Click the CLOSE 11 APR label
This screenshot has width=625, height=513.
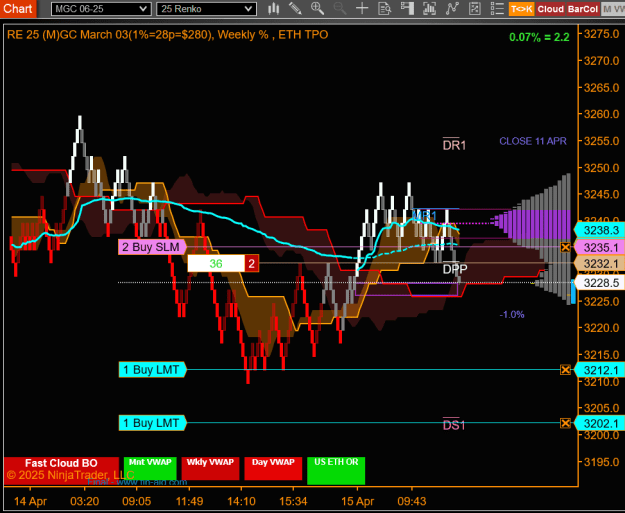coord(533,141)
